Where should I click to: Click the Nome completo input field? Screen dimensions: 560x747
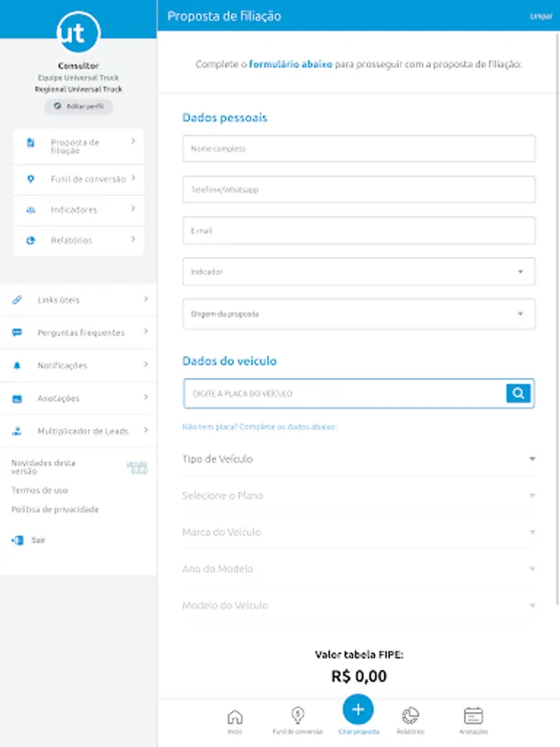[x=358, y=149]
